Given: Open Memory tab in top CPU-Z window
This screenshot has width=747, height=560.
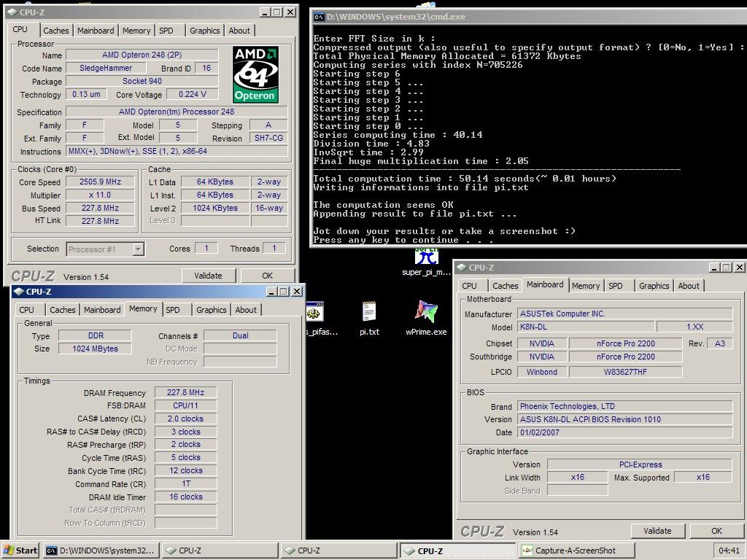Looking at the screenshot, I should point(136,31).
